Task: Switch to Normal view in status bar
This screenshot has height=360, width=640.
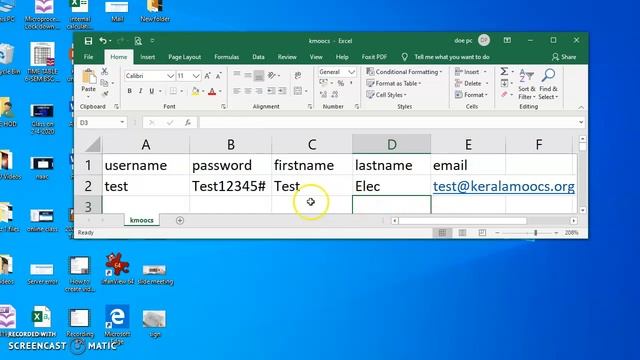Action: click(x=442, y=233)
